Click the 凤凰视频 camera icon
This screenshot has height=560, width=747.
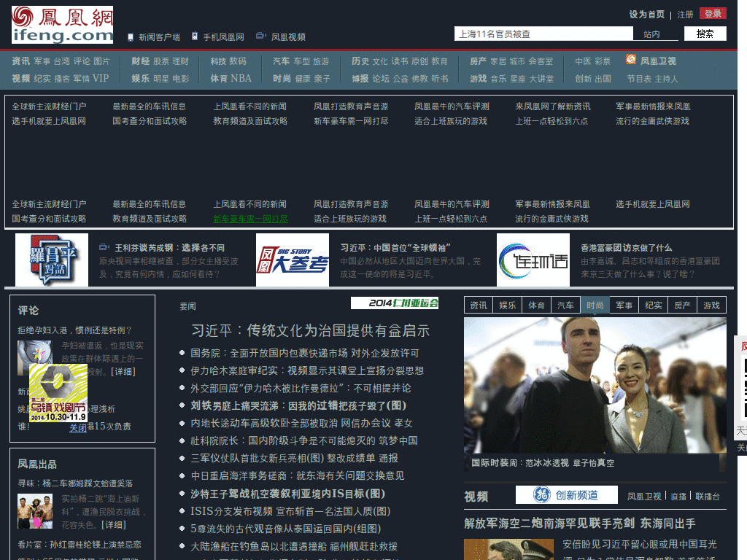[x=259, y=35]
